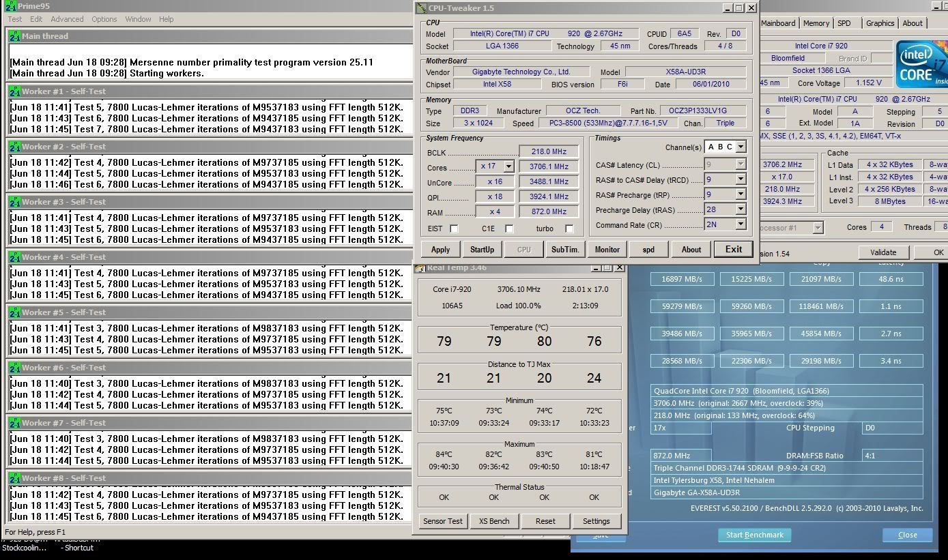The image size is (948, 560).
Task: Click the BCLK 218.0 MHz field
Action: pos(549,152)
